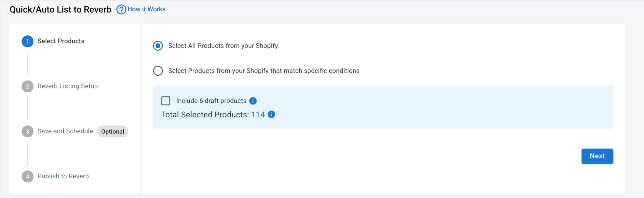644x198 pixels.
Task: Click the Optional badge label
Action: tap(112, 131)
